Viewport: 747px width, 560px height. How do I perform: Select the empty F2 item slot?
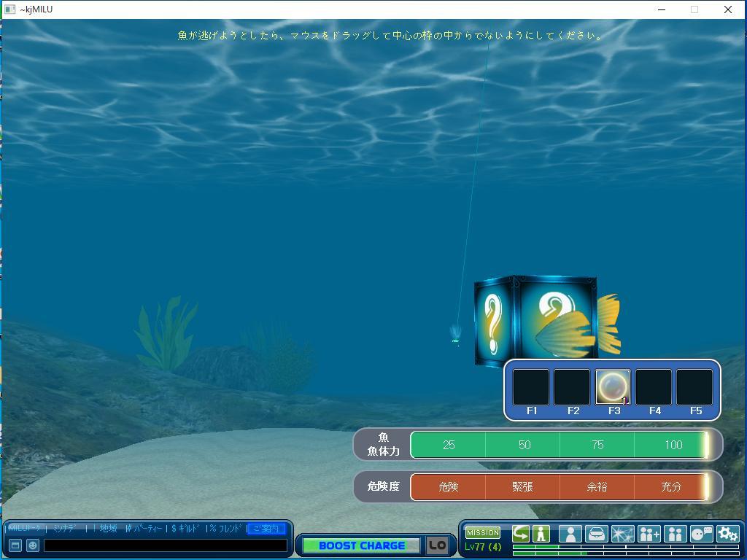tap(572, 387)
